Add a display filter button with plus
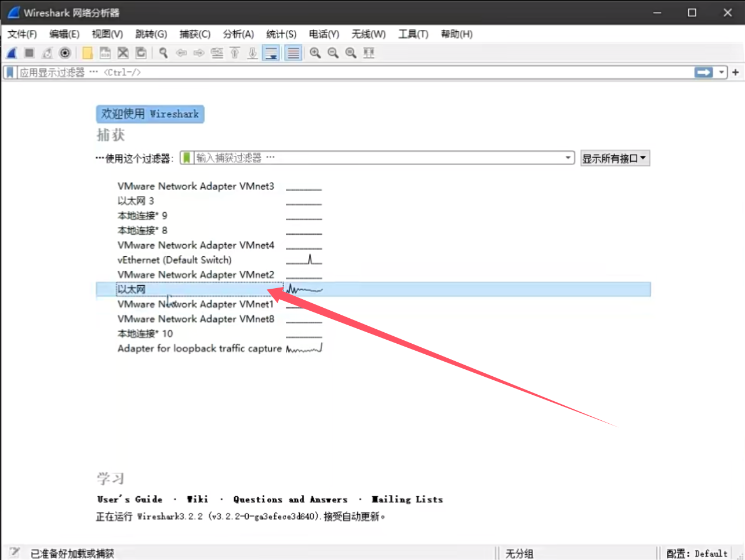 pyautogui.click(x=736, y=72)
